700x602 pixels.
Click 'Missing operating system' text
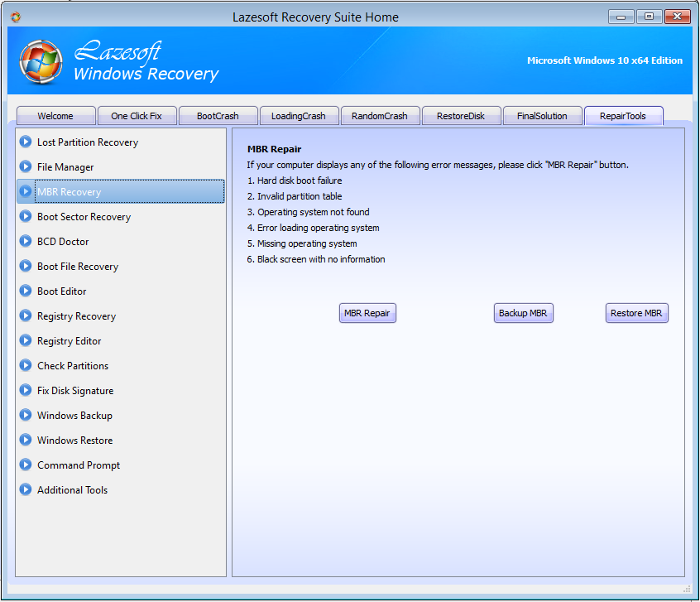click(307, 243)
